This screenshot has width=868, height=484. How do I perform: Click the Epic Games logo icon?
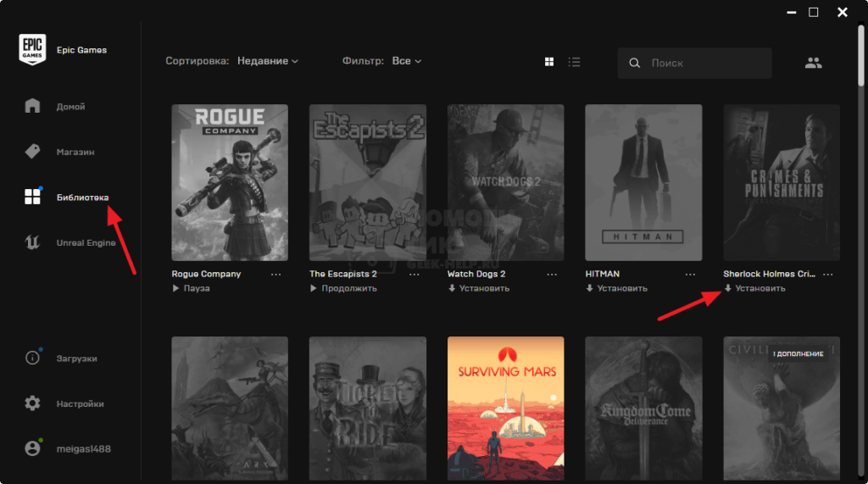click(x=32, y=50)
